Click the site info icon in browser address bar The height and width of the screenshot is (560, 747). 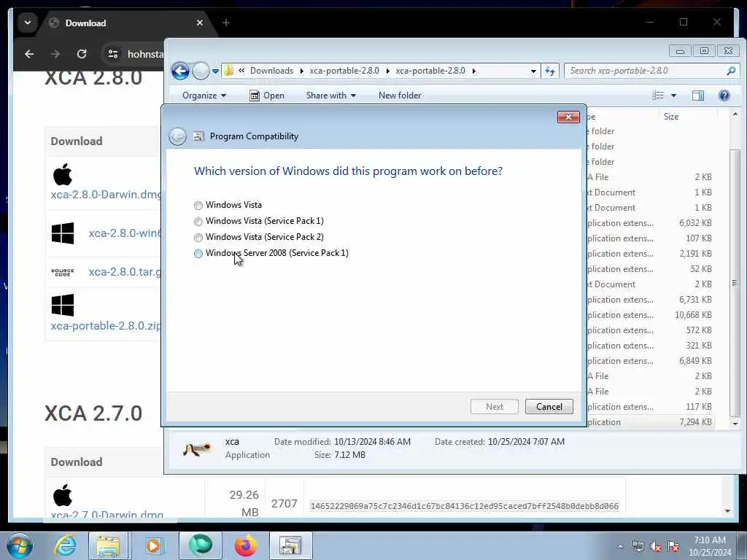(113, 54)
